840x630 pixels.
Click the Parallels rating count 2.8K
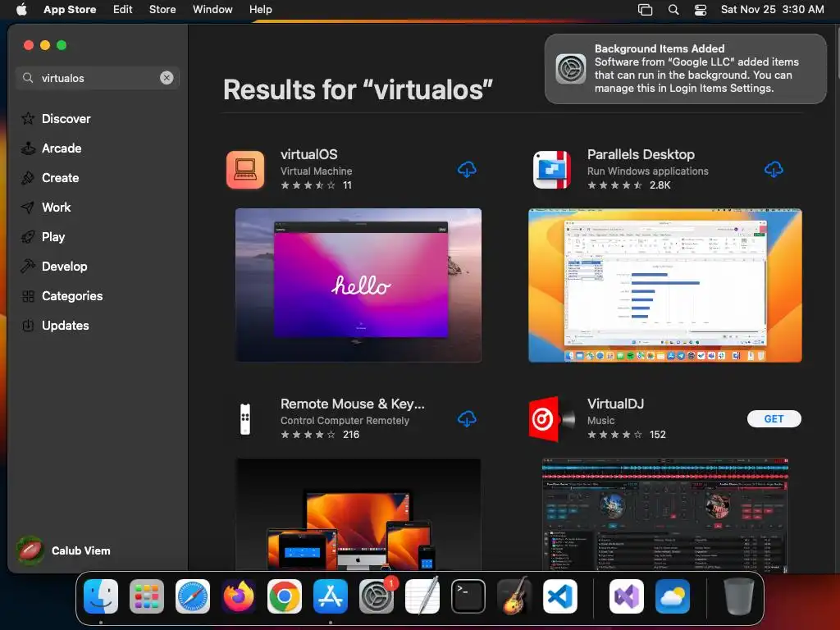pos(660,185)
